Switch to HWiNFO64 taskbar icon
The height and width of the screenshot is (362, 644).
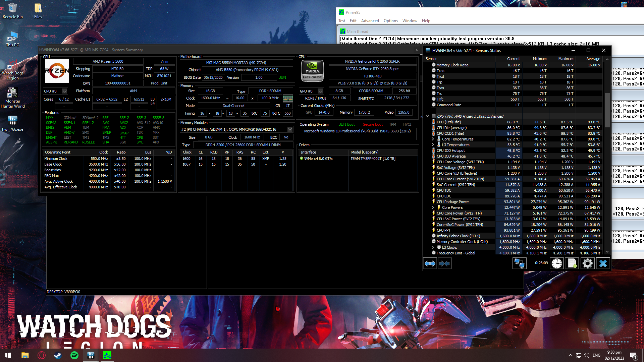point(91,355)
